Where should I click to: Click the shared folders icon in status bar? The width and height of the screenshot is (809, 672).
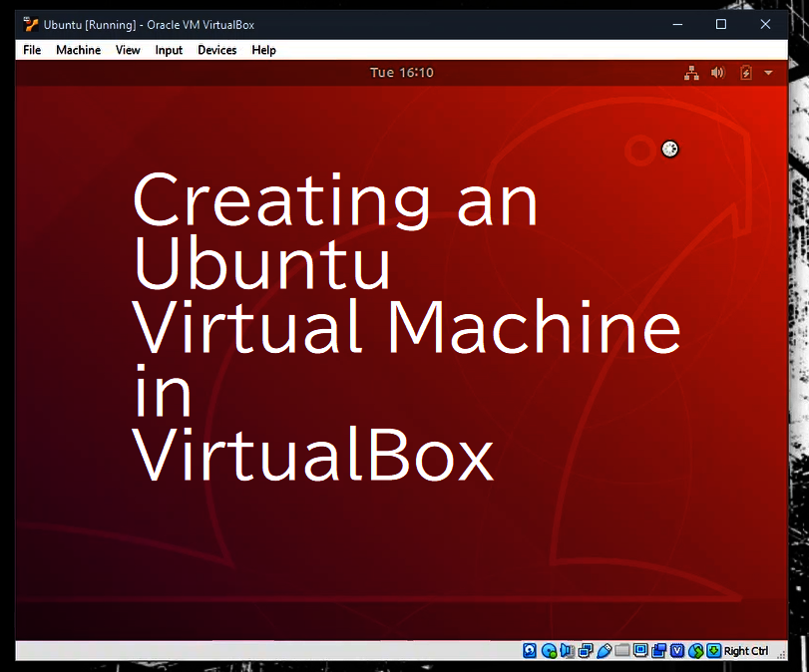click(x=621, y=650)
